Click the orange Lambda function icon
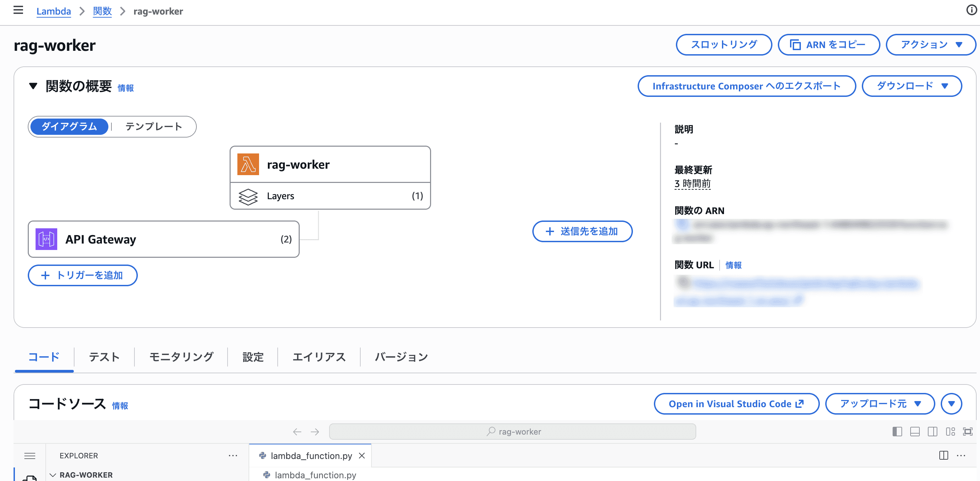Viewport: 980px width, 481px height. [x=248, y=164]
